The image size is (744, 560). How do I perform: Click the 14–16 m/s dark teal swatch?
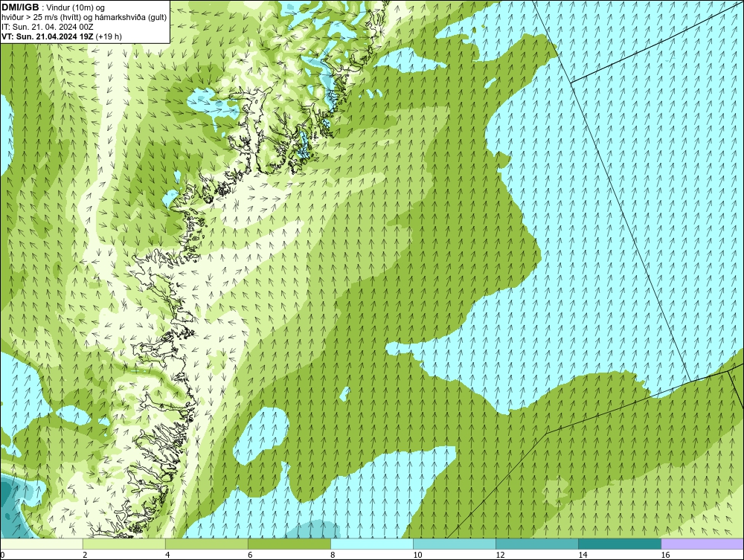(x=620, y=544)
